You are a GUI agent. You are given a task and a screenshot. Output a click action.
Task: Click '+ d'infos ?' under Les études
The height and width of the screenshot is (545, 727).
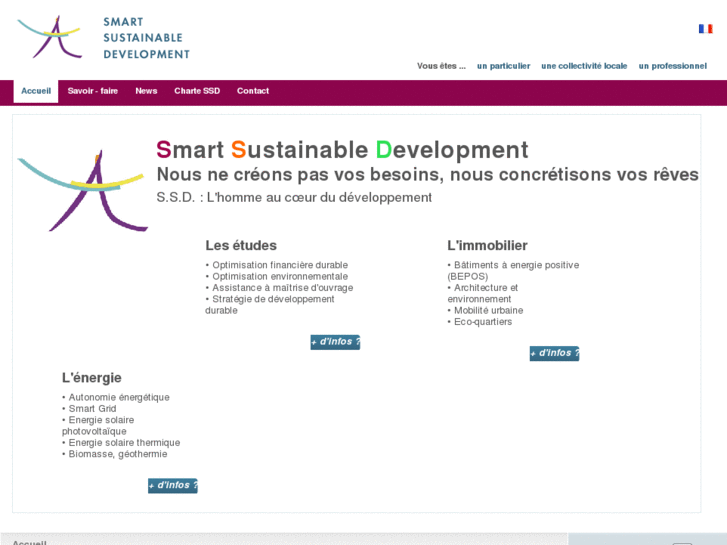335,342
